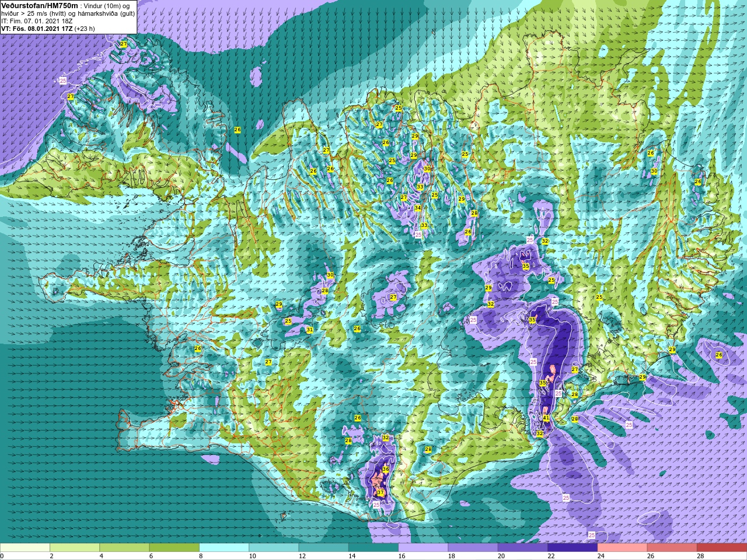This screenshot has width=747, height=560.
Task: Click the legend scale number 24
Action: 601,556
